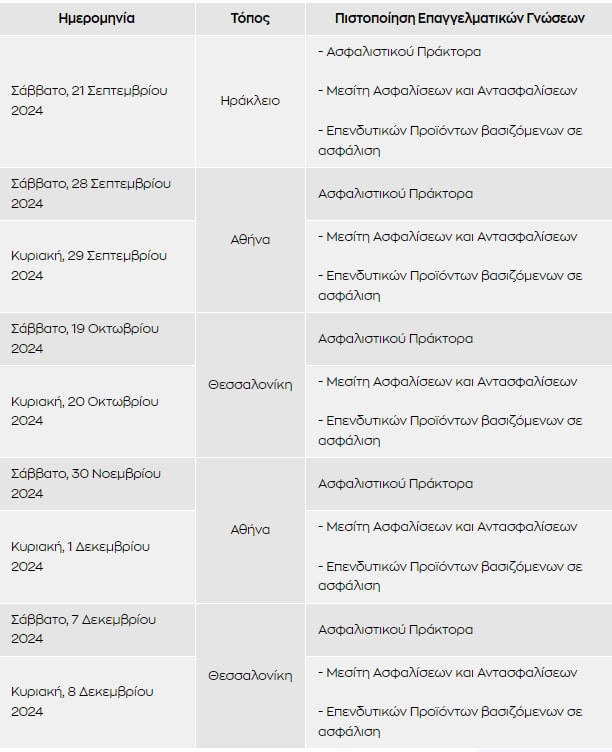Screen dimensions: 612x752
Task: Select the Σάββατο, 30 Νοεμβρίου 2024 date cell
Action: click(x=97, y=483)
